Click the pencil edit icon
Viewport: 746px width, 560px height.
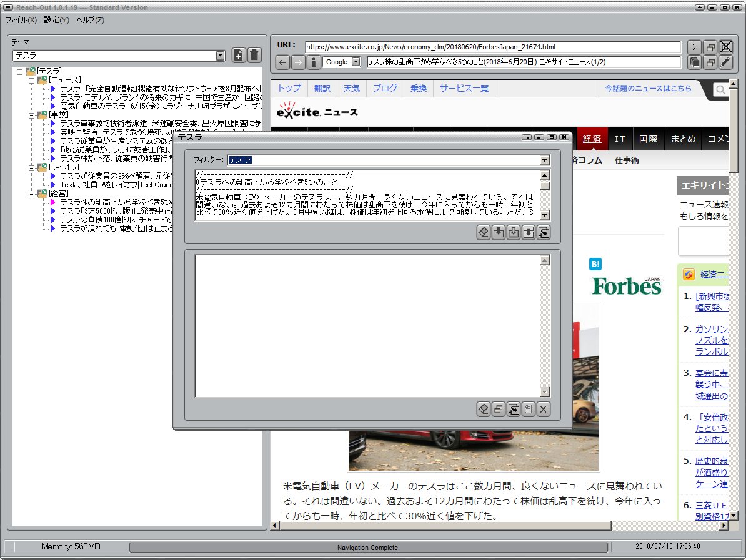pos(725,62)
